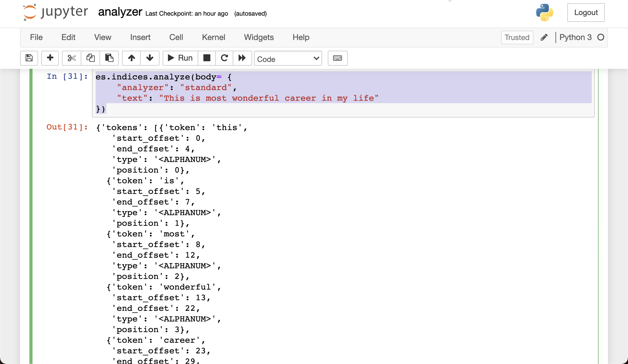Open the cell type dropdown showing Code

pos(288,58)
